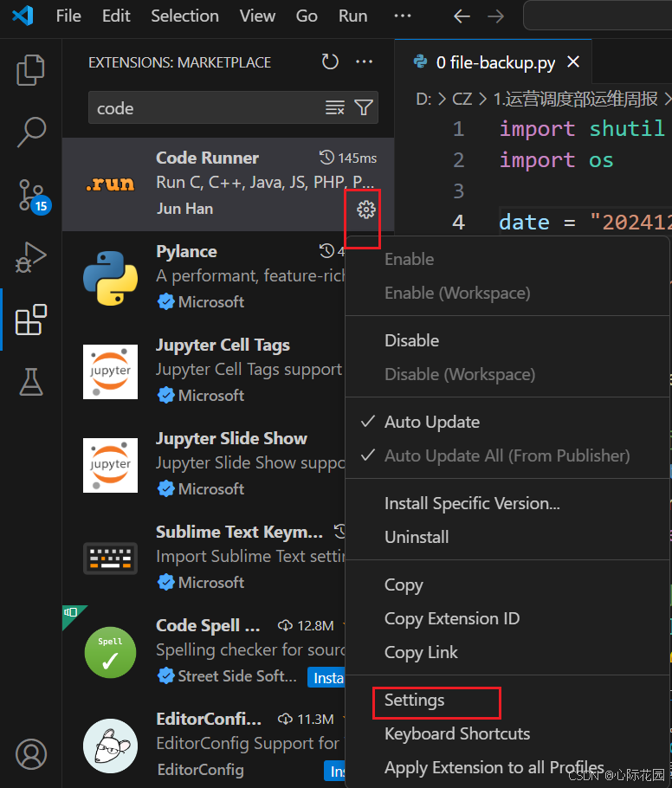Switch to the file-backup.py tab
This screenshot has width=672, height=788.
coord(495,62)
